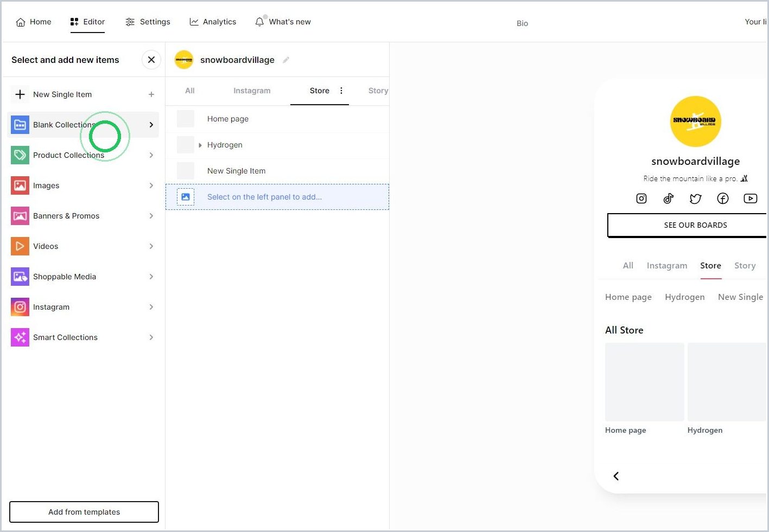Click the Banners & Promos icon
769x532 pixels.
20,216
